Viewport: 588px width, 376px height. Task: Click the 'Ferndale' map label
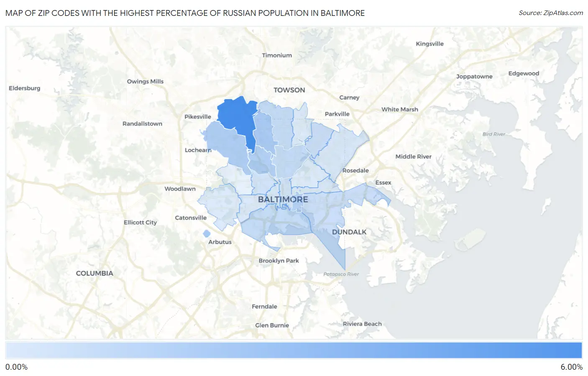click(264, 307)
